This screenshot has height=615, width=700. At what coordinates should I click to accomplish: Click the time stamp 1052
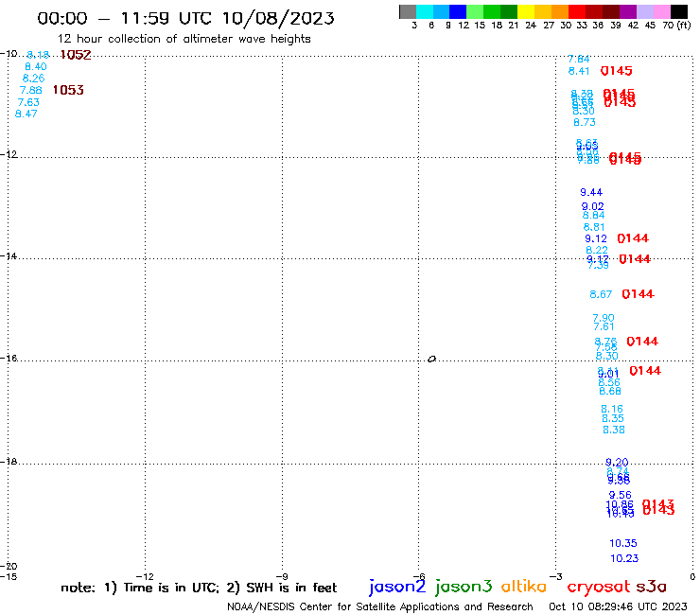[76, 55]
